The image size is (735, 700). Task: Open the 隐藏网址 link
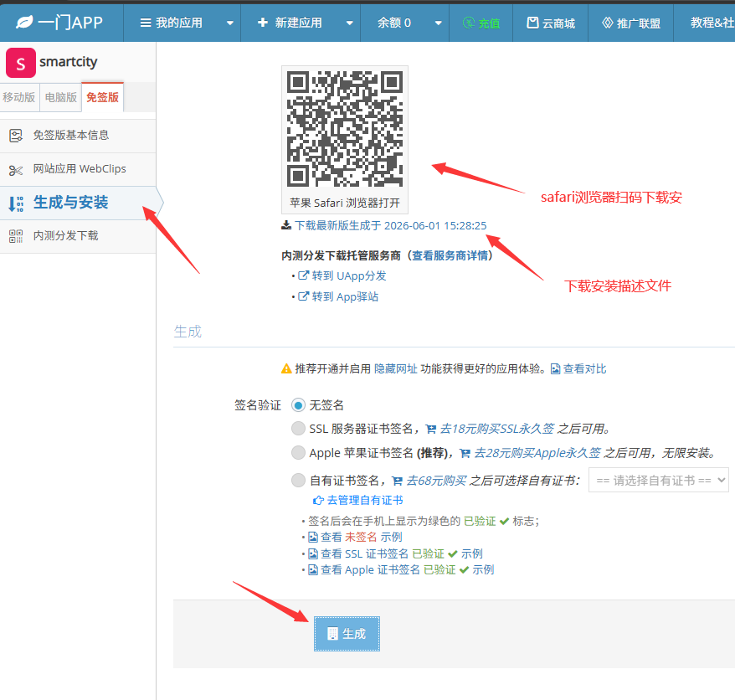tap(396, 369)
